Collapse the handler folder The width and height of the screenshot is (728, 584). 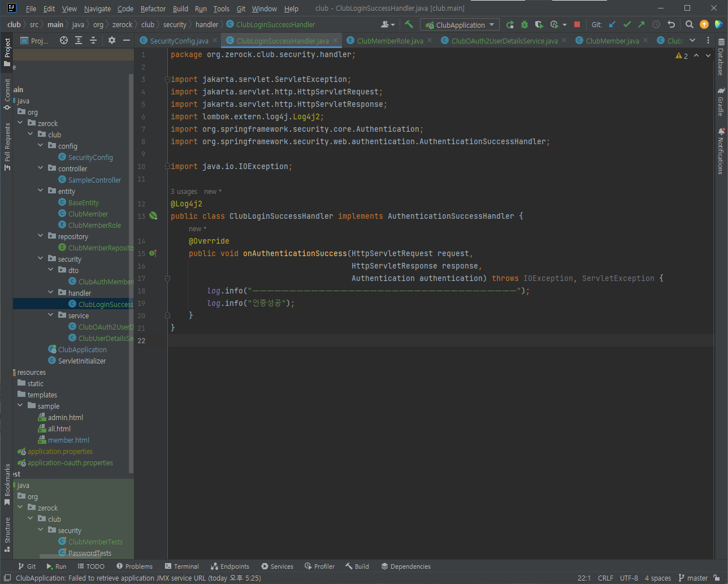[x=51, y=293]
